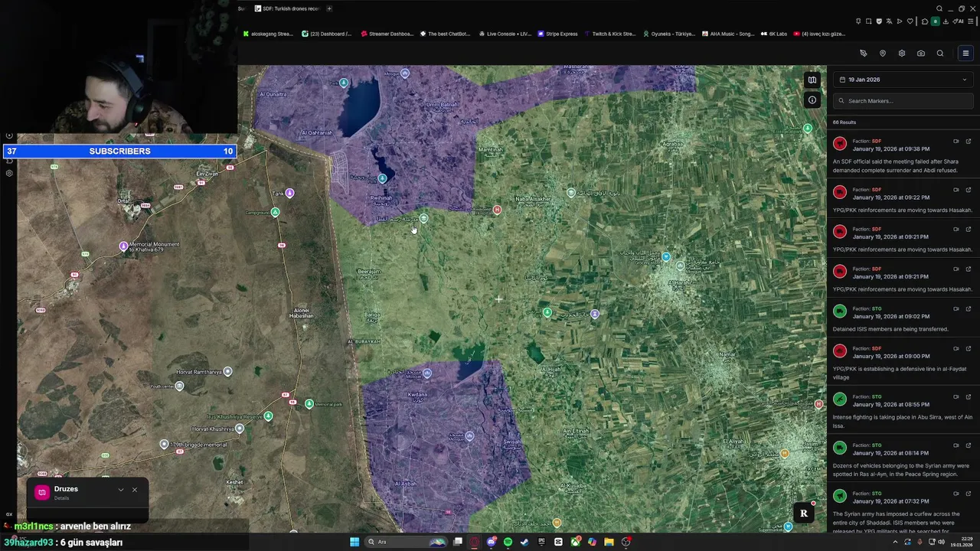The height and width of the screenshot is (551, 980).
Task: Open browser easy setup sliders icon
Action: [971, 21]
